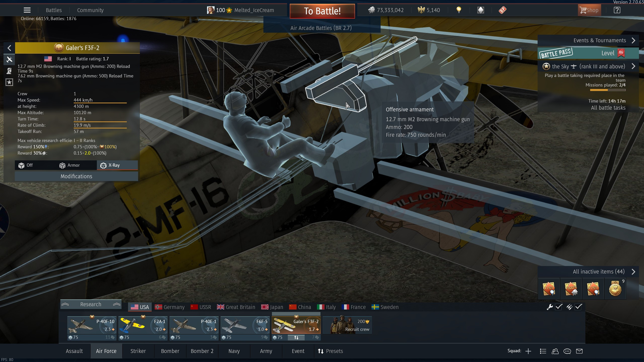Open the contacts list icon
This screenshot has width=644, height=362.
click(x=543, y=351)
